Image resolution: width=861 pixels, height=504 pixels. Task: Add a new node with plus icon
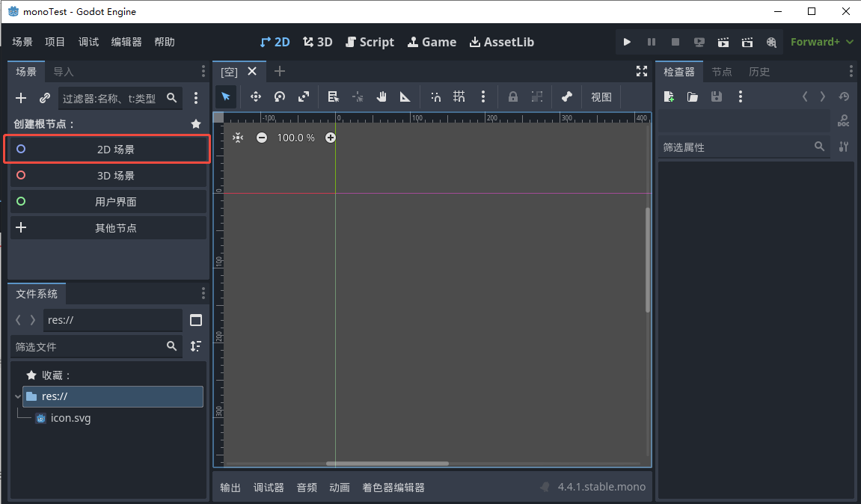point(21,98)
